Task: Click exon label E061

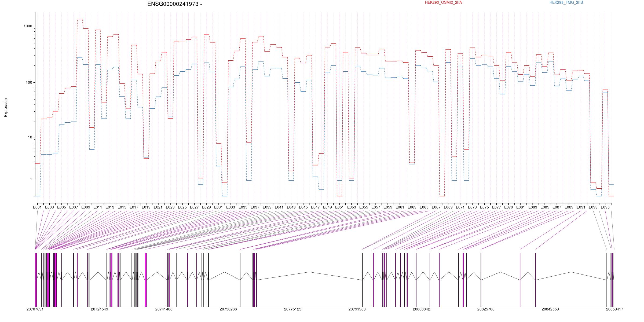Action: tap(400, 207)
